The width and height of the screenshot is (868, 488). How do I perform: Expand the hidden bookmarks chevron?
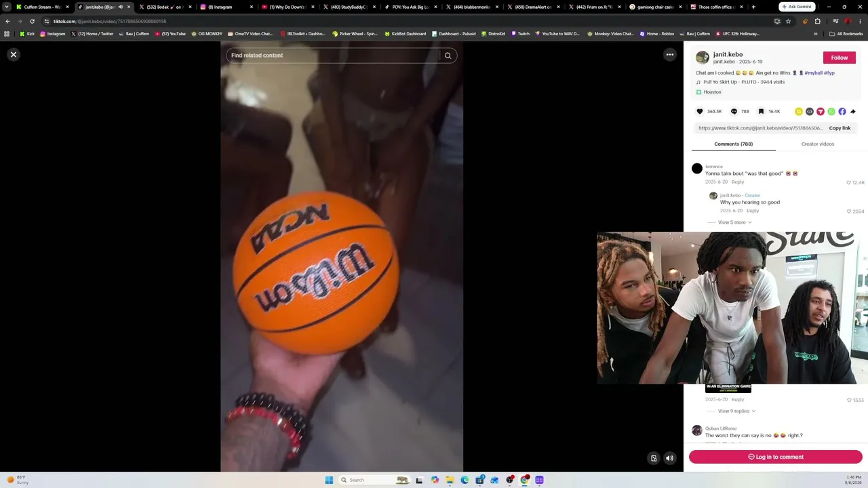tap(816, 34)
